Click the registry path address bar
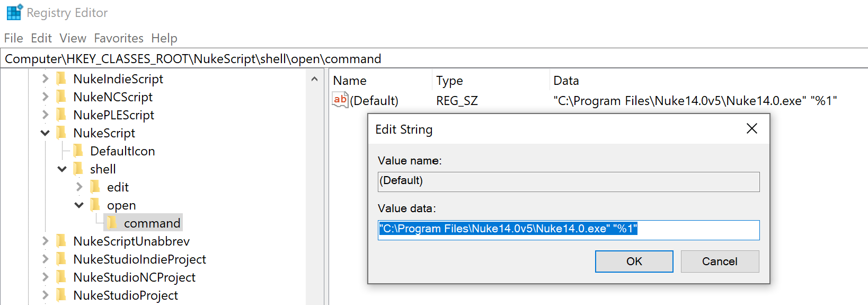868x305 pixels. click(x=434, y=58)
